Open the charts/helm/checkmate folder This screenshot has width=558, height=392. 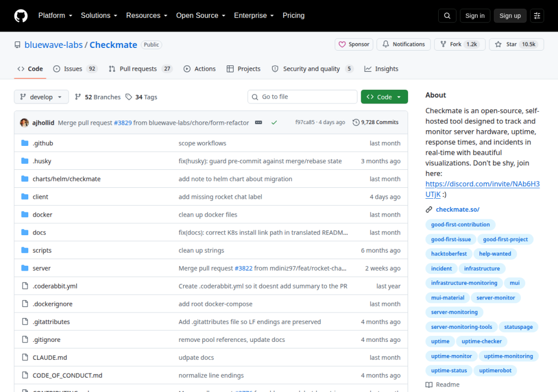66,179
